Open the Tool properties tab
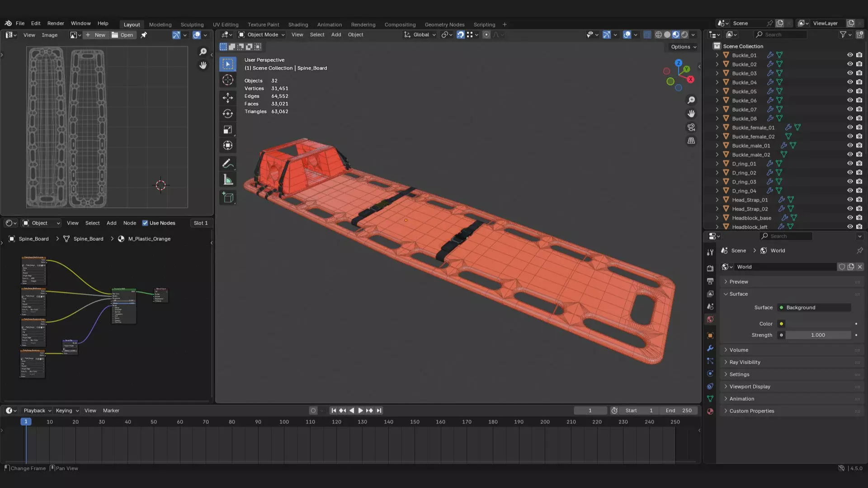 coord(710,252)
